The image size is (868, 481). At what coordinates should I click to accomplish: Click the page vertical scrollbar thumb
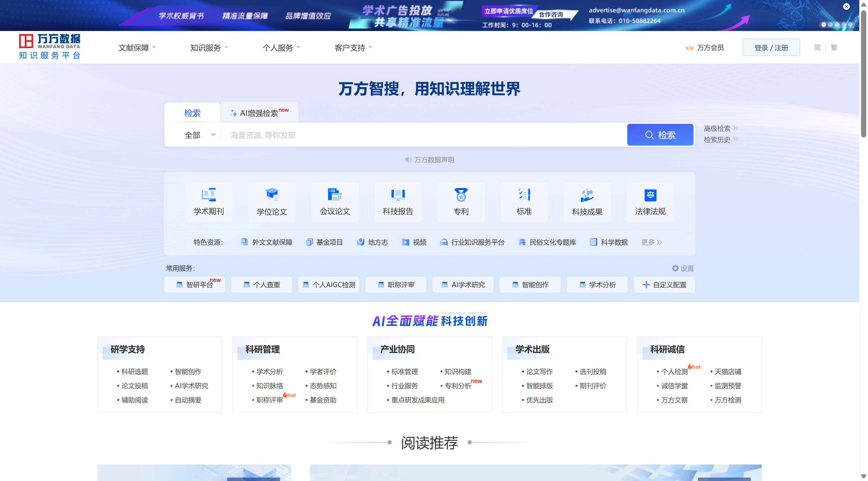(x=863, y=74)
